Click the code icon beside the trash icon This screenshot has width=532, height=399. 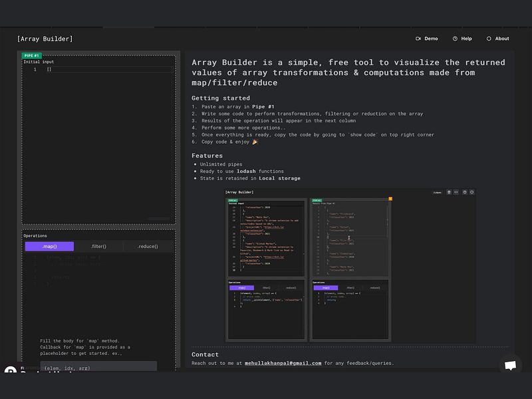(456, 192)
